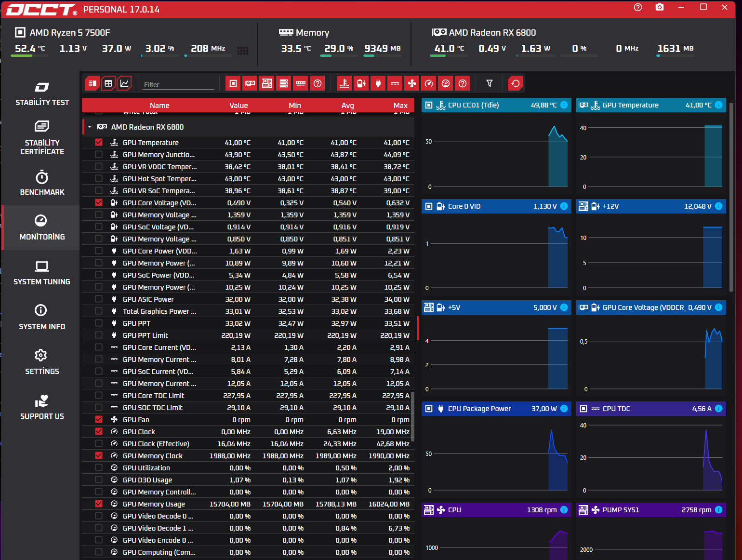Viewport: 742px width, 560px height.
Task: Click info icon on Core 0 VID graph
Action: [x=564, y=206]
